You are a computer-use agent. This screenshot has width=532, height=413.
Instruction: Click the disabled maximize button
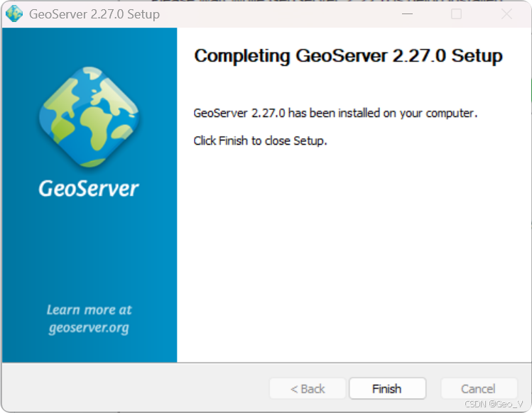pos(456,14)
